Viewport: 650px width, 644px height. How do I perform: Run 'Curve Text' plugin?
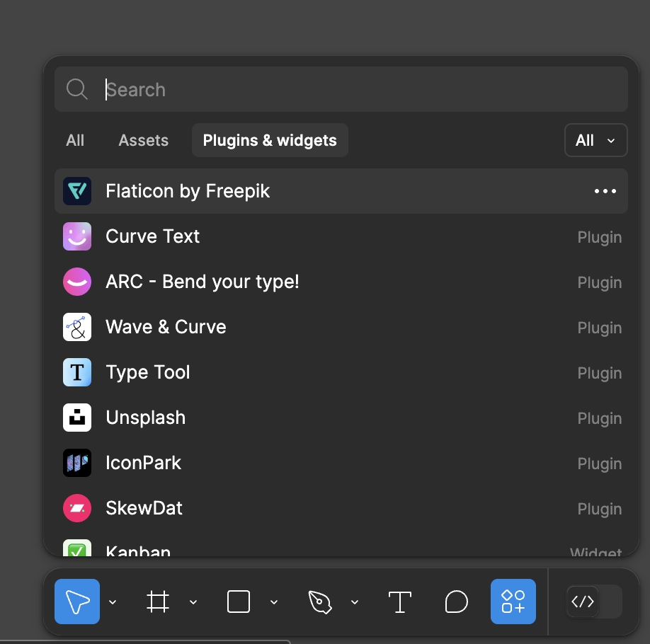point(341,236)
